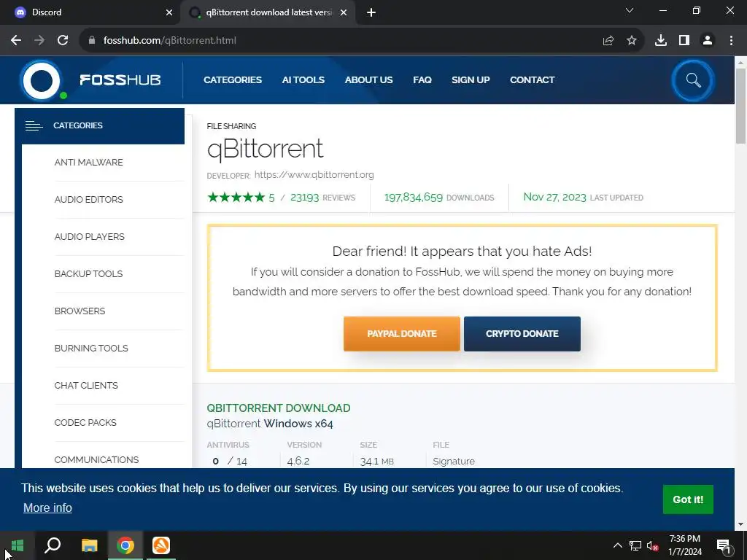Click the 34.1 MB size value

[377, 462]
